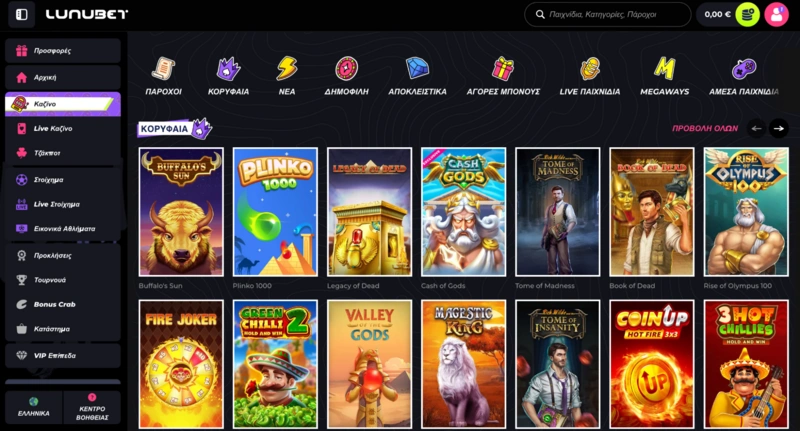The width and height of the screenshot is (800, 431).
Task: Open the pink user profile avatar
Action: pos(776,14)
